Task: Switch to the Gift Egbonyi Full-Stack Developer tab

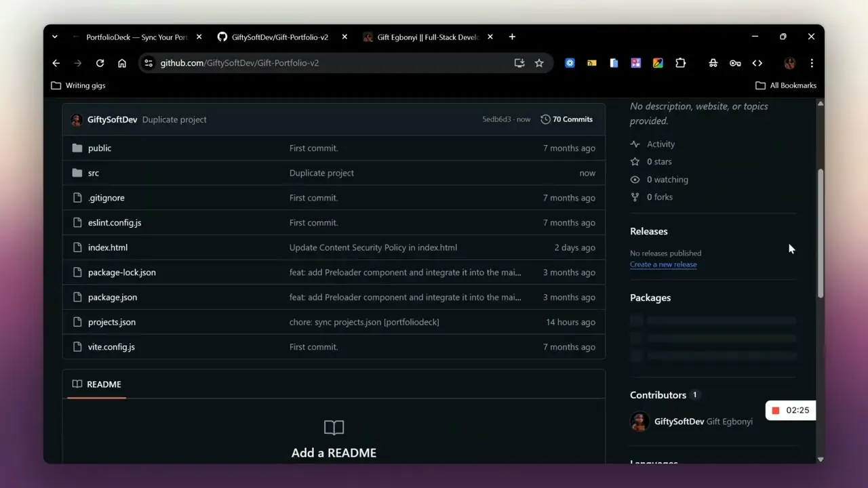Action: pos(427,37)
